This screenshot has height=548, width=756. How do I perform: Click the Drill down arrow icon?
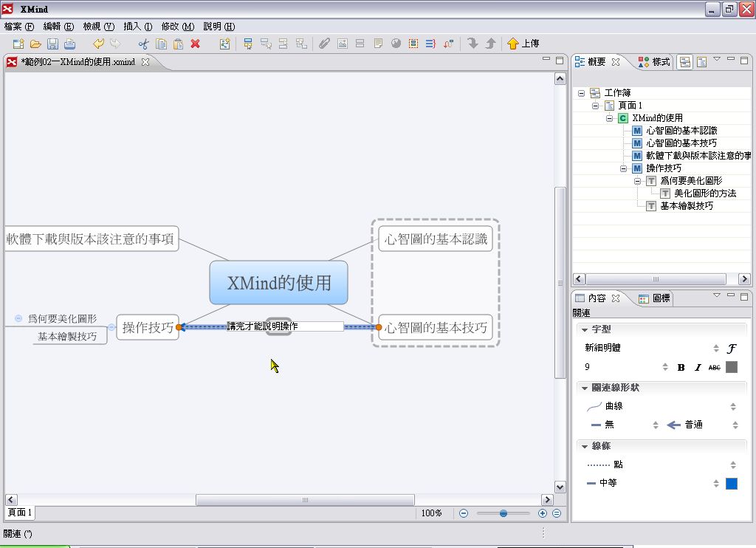tap(472, 44)
